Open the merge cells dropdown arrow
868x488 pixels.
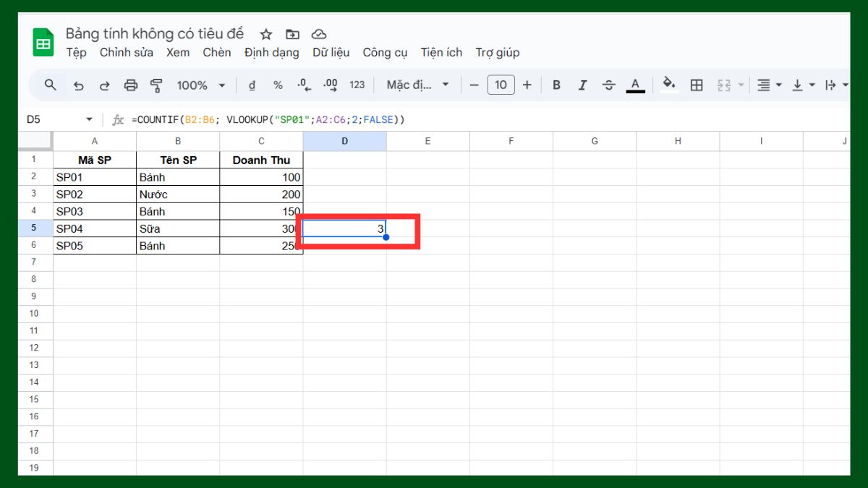[741, 85]
